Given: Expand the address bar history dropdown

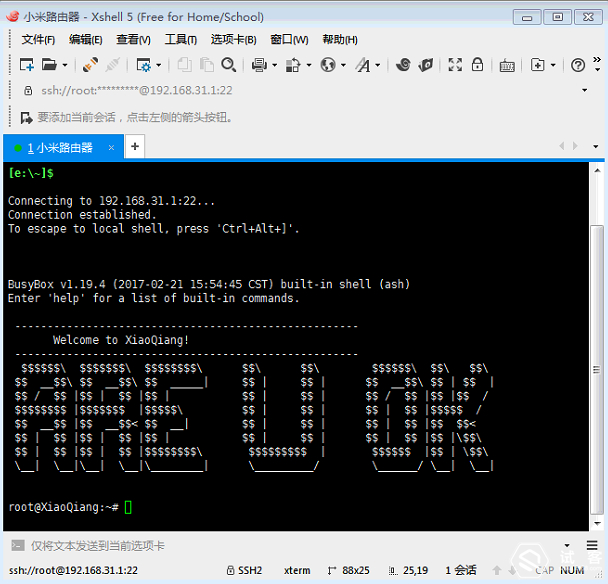Looking at the screenshot, I should (x=584, y=90).
